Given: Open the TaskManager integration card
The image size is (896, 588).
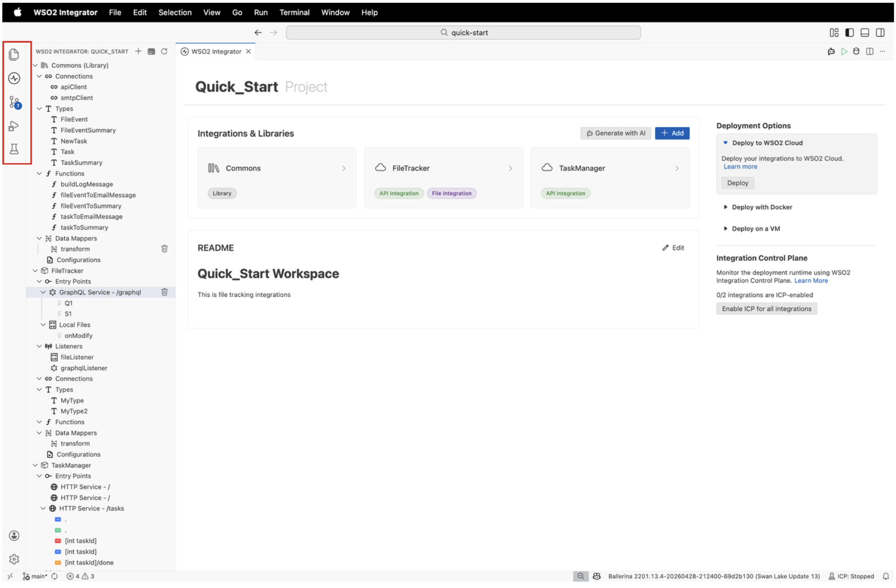Looking at the screenshot, I should coord(610,178).
